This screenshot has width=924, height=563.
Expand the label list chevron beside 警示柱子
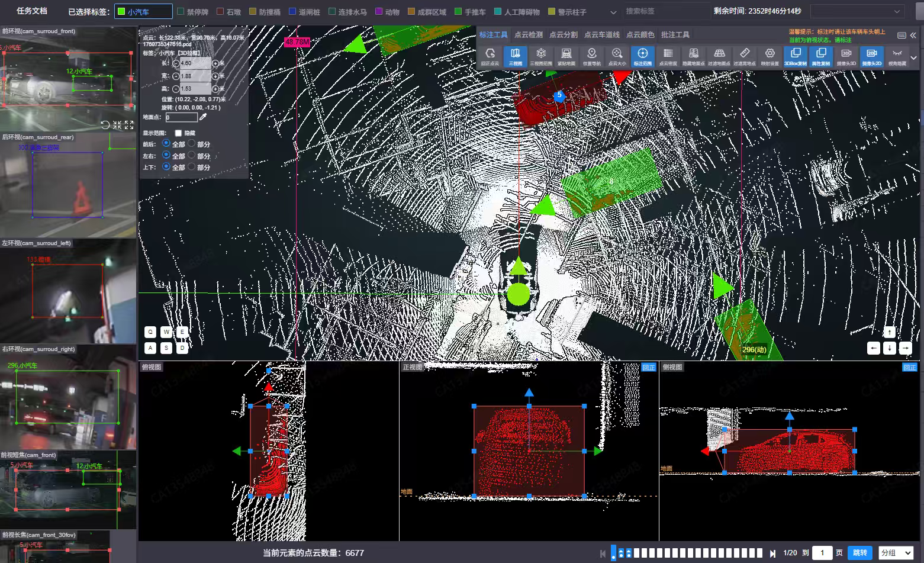[x=613, y=12]
